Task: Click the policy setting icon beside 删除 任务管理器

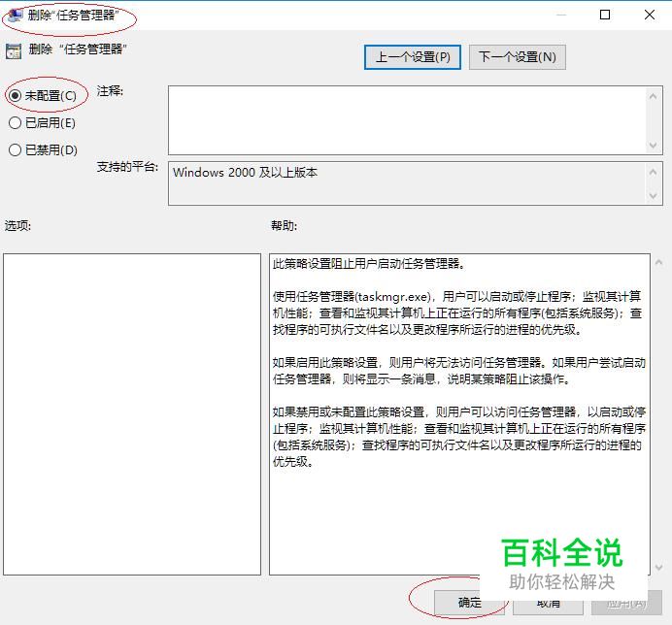Action: tap(14, 51)
